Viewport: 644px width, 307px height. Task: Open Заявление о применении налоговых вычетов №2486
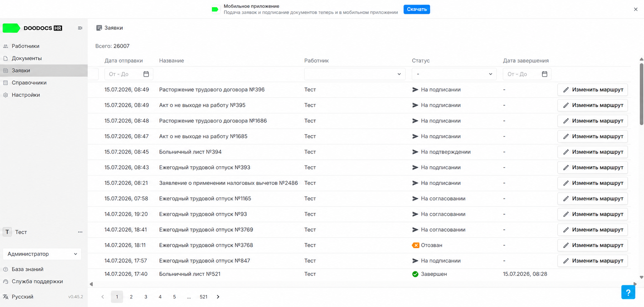[x=228, y=183]
